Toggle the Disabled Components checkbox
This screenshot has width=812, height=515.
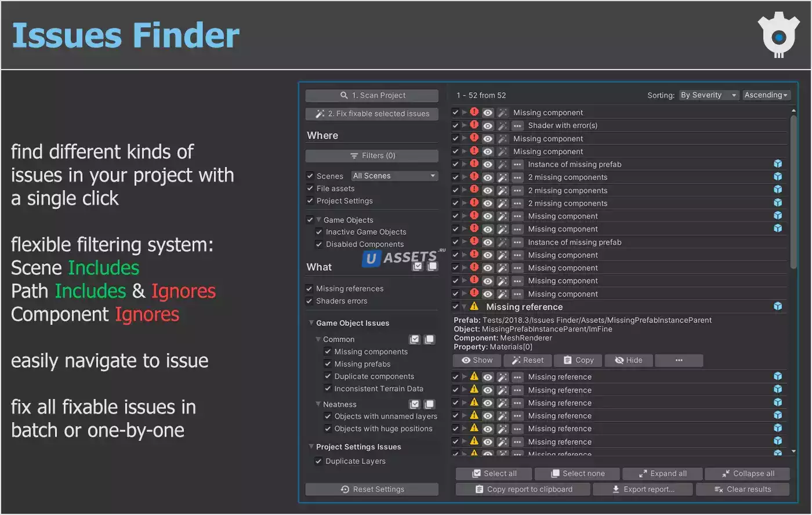coord(319,244)
